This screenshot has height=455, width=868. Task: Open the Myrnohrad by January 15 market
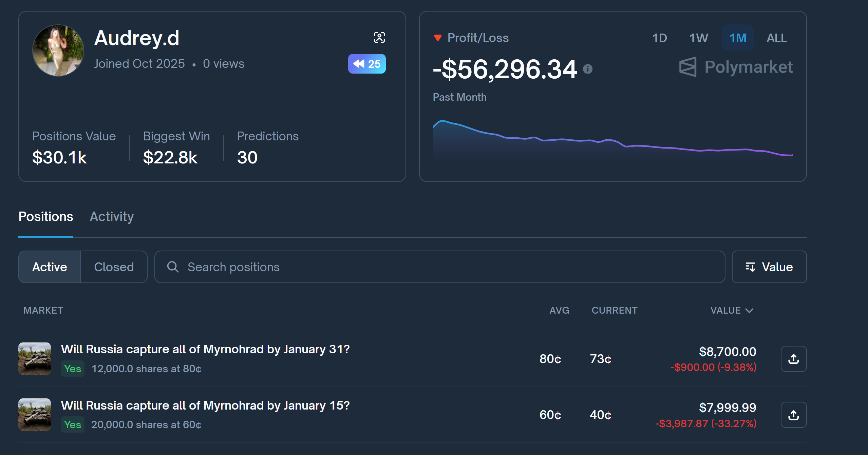(x=205, y=405)
